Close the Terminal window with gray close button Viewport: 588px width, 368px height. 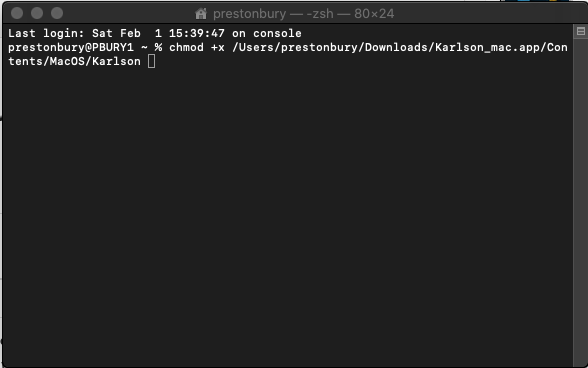pyautogui.click(x=17, y=14)
